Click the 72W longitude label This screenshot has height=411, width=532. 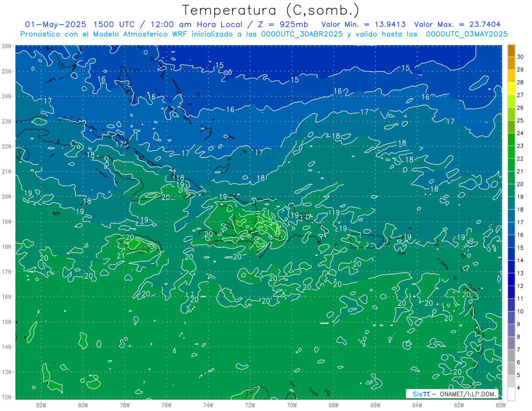coord(250,405)
